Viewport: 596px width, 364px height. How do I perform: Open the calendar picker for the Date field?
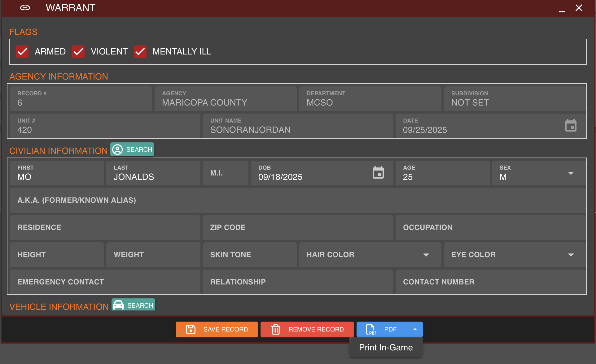click(571, 126)
